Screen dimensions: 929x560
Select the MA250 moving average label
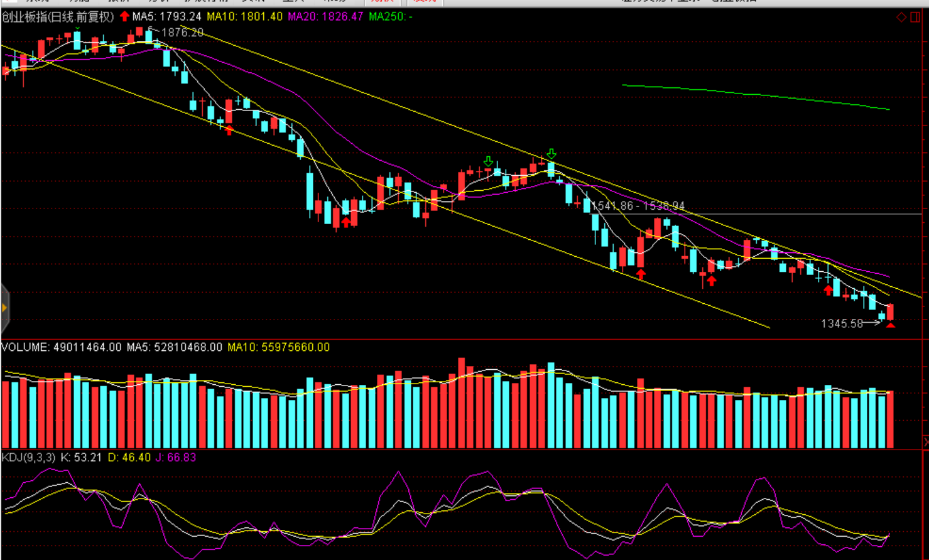[x=390, y=17]
